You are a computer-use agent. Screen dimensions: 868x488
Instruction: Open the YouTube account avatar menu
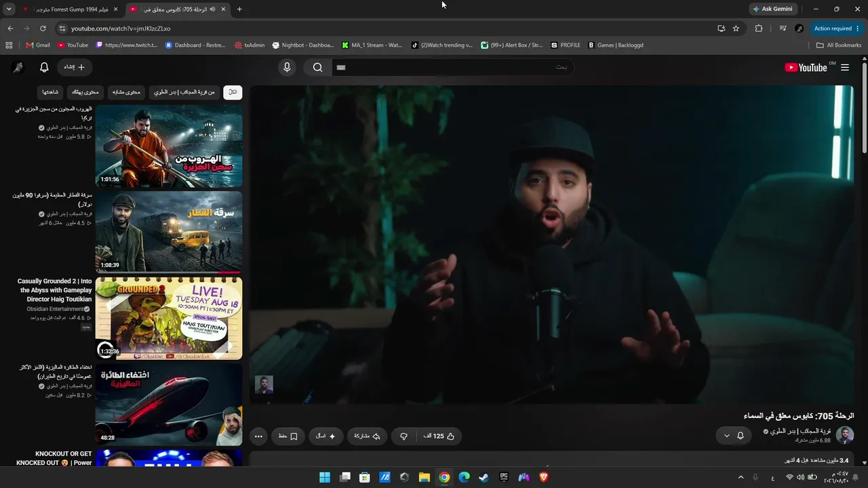[18, 67]
